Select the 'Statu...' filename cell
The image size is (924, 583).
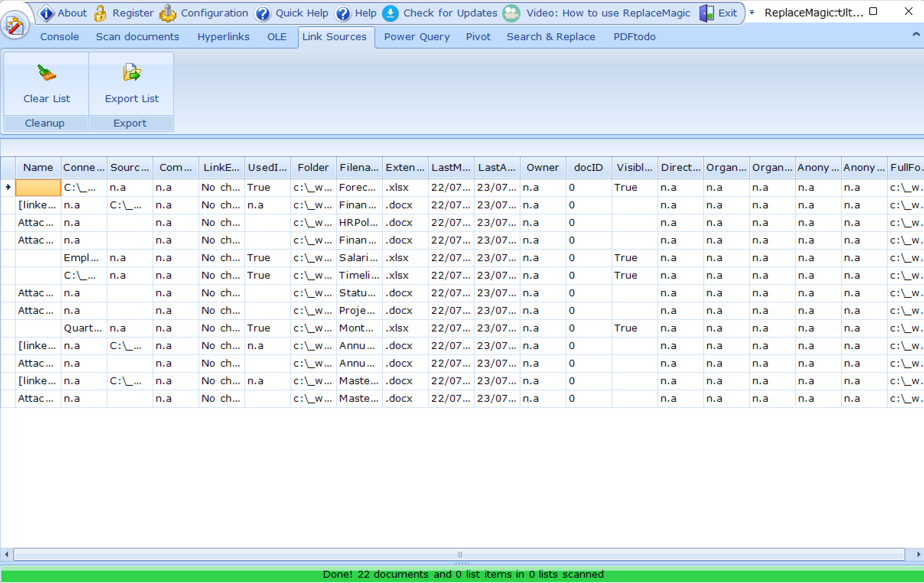(x=359, y=293)
